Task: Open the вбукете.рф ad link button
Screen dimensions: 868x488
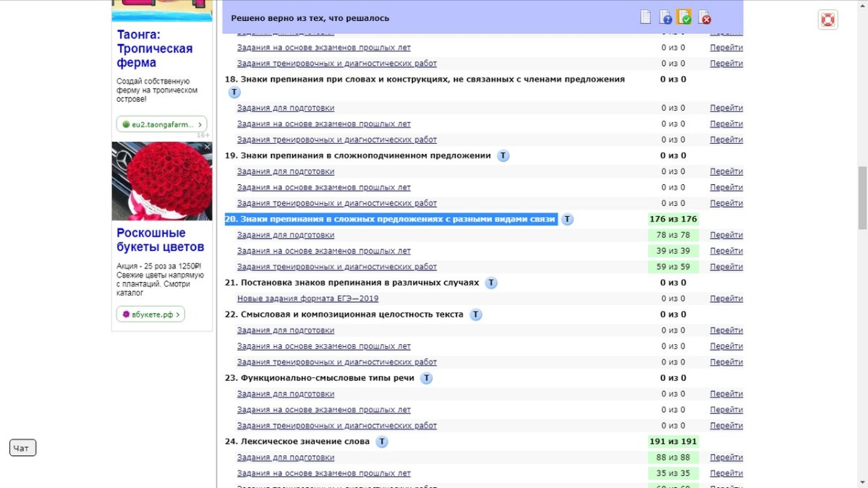Action: pos(151,314)
